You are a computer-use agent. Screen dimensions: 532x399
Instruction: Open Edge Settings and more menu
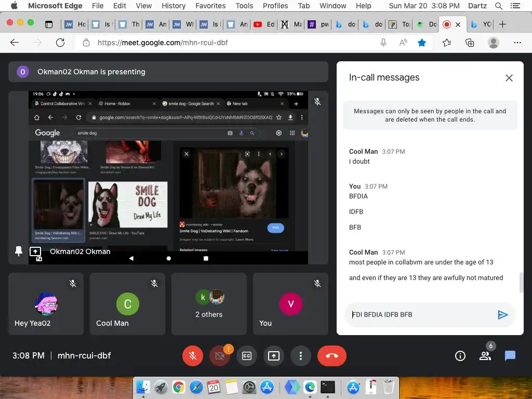[x=517, y=43]
